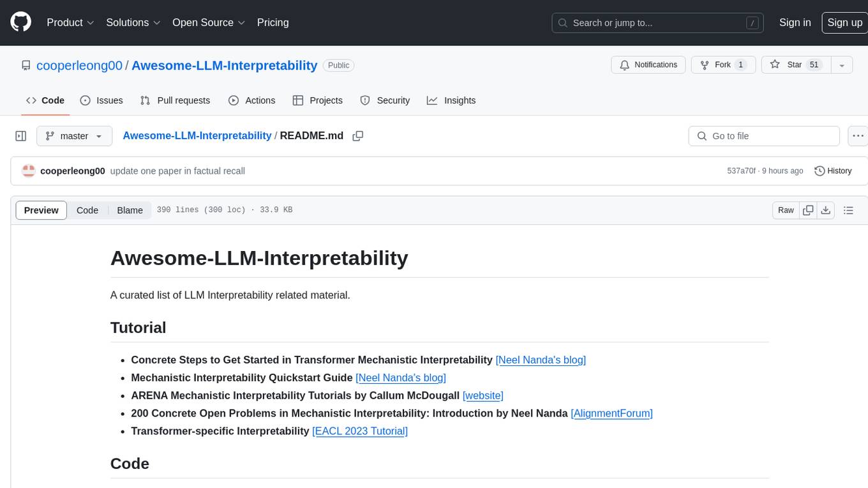Click the Public visibility badge
This screenshot has height=488, width=868.
(338, 65)
